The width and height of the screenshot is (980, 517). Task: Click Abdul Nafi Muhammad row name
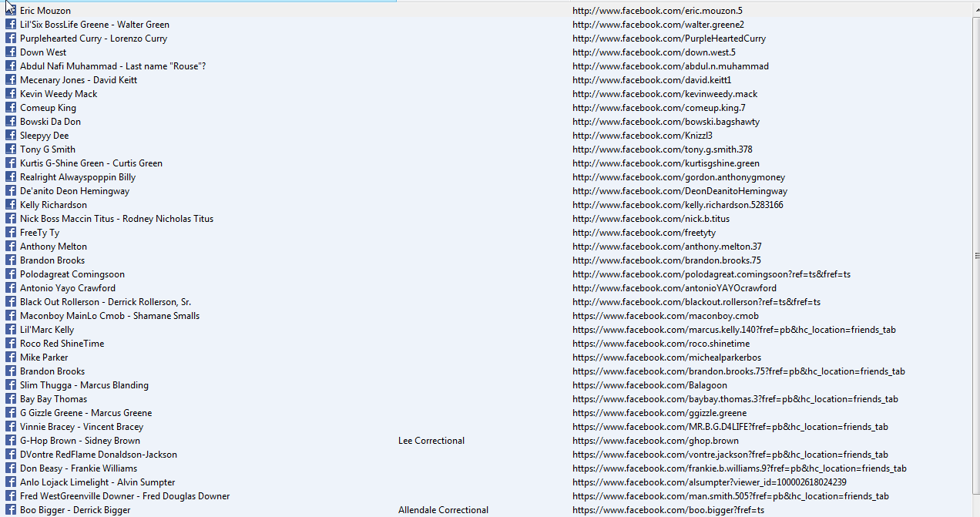coord(112,66)
